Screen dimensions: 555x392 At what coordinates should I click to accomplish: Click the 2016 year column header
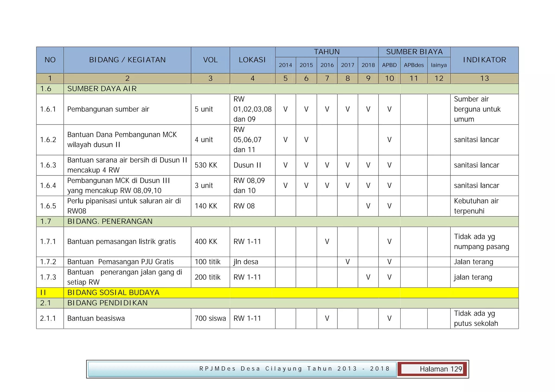click(x=327, y=65)
